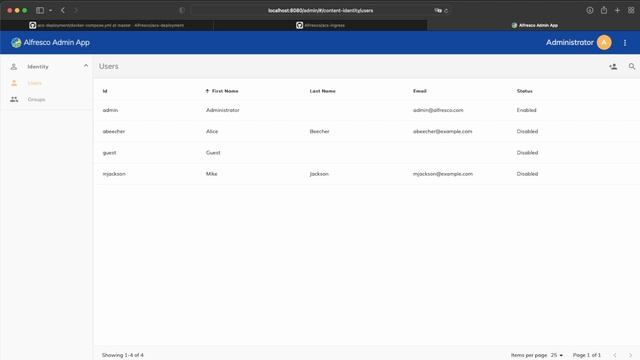Click the mjackson@example.com email cell
The width and height of the screenshot is (640, 360).
click(443, 174)
